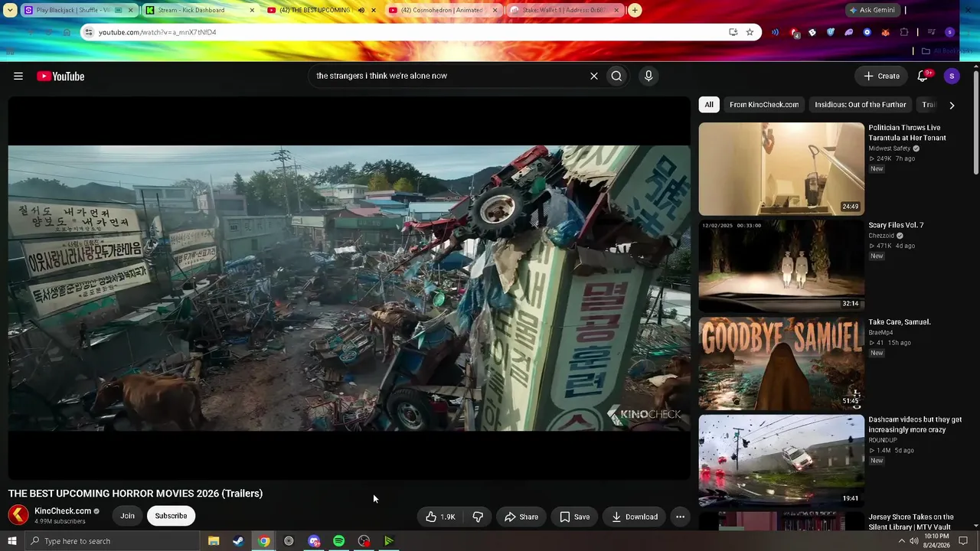This screenshot has height=551, width=980.
Task: Close the Kick Dashboard tab
Action: pyautogui.click(x=252, y=10)
